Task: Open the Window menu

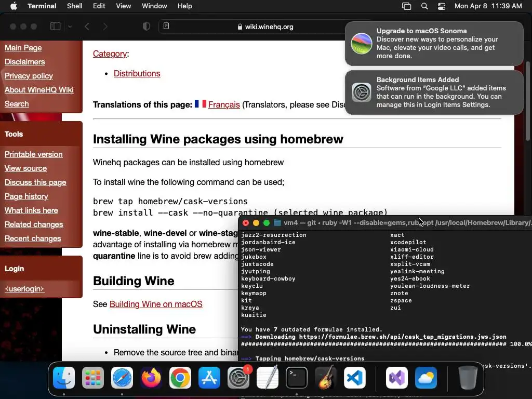Action: click(x=154, y=6)
